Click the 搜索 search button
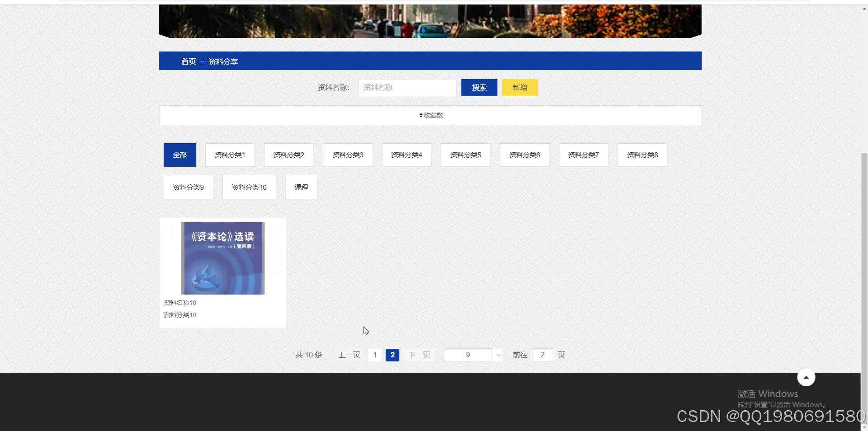The width and height of the screenshot is (868, 431). [x=479, y=87]
